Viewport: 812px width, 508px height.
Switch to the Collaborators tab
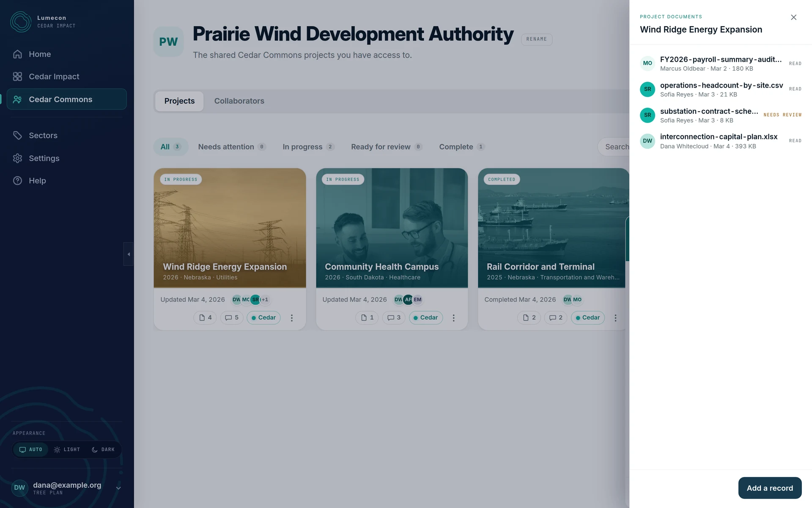tap(239, 101)
